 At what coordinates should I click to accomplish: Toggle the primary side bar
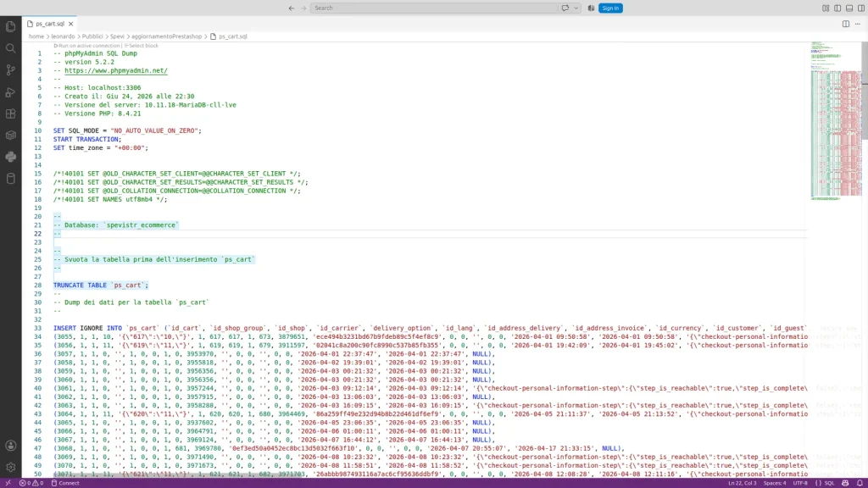pyautogui.click(x=837, y=8)
